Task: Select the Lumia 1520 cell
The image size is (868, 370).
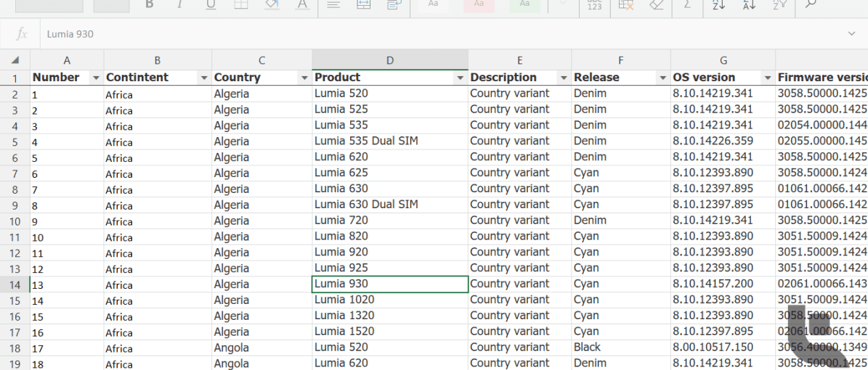Action: tap(390, 332)
